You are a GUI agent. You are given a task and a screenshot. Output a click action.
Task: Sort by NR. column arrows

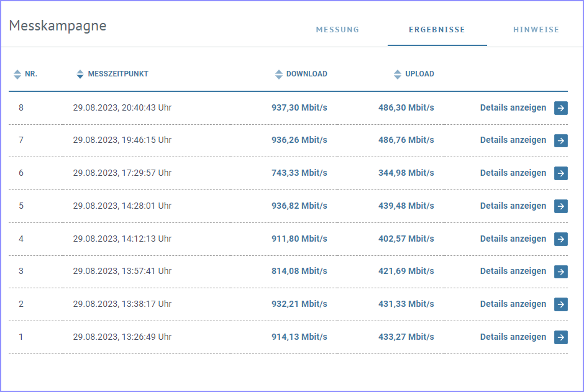click(17, 74)
